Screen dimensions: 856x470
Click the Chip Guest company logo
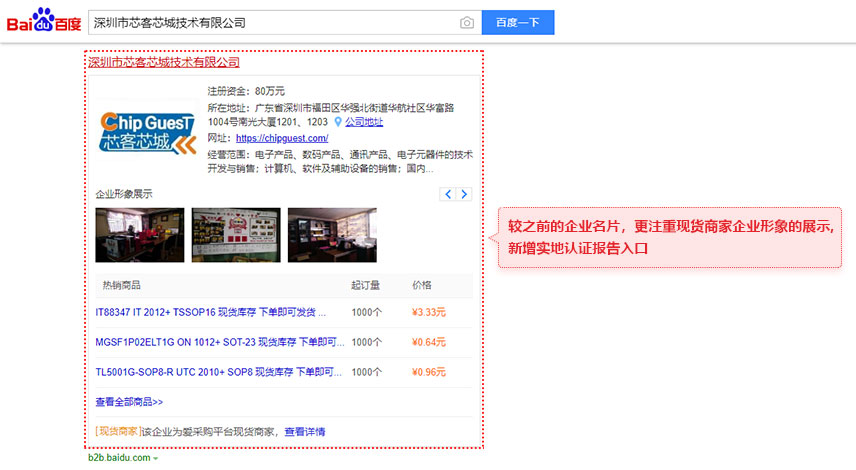pyautogui.click(x=147, y=132)
